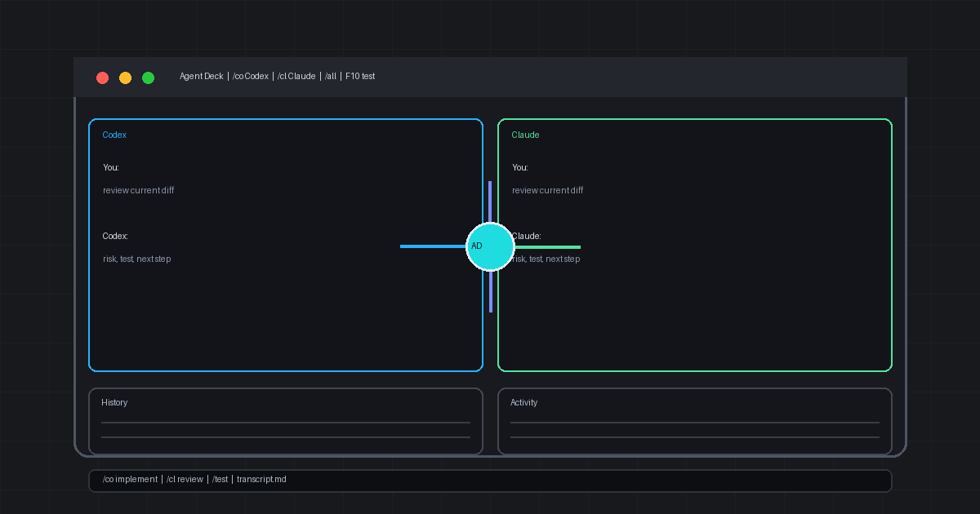Click F10 test in the title bar
The height and width of the screenshot is (514, 980).
pos(360,77)
